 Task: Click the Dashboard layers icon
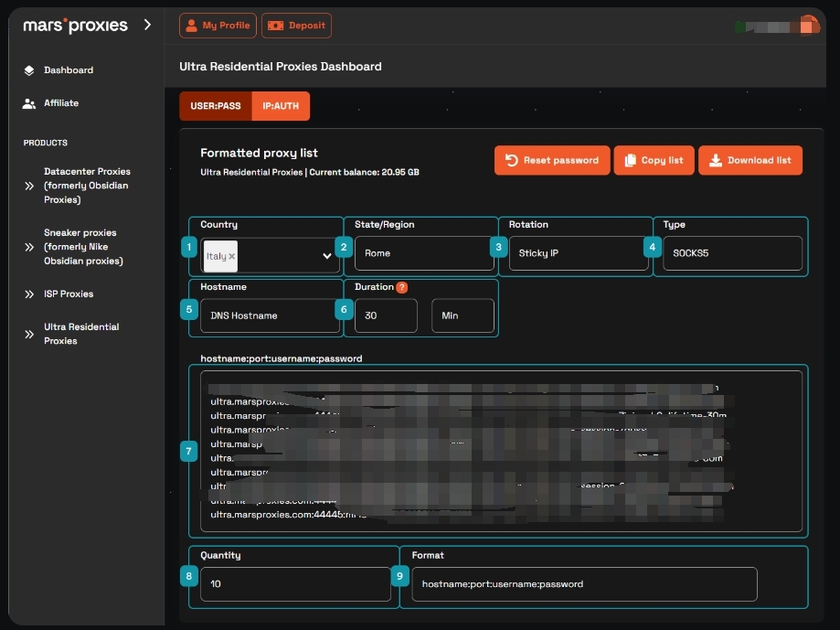point(29,70)
